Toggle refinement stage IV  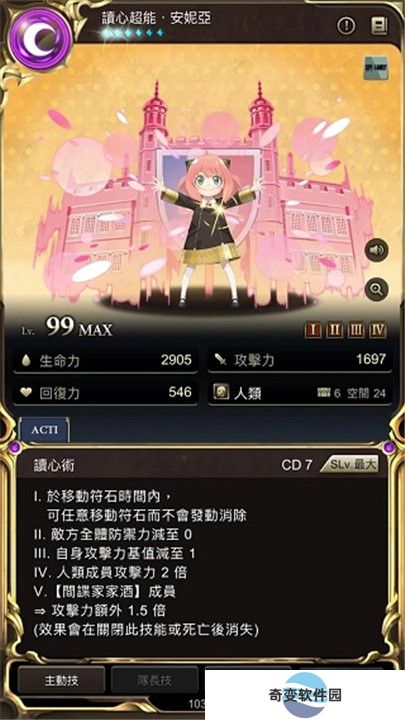pyautogui.click(x=377, y=330)
